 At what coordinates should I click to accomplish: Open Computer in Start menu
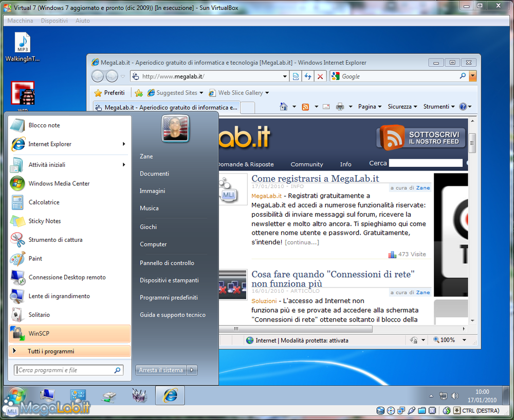pyautogui.click(x=153, y=244)
